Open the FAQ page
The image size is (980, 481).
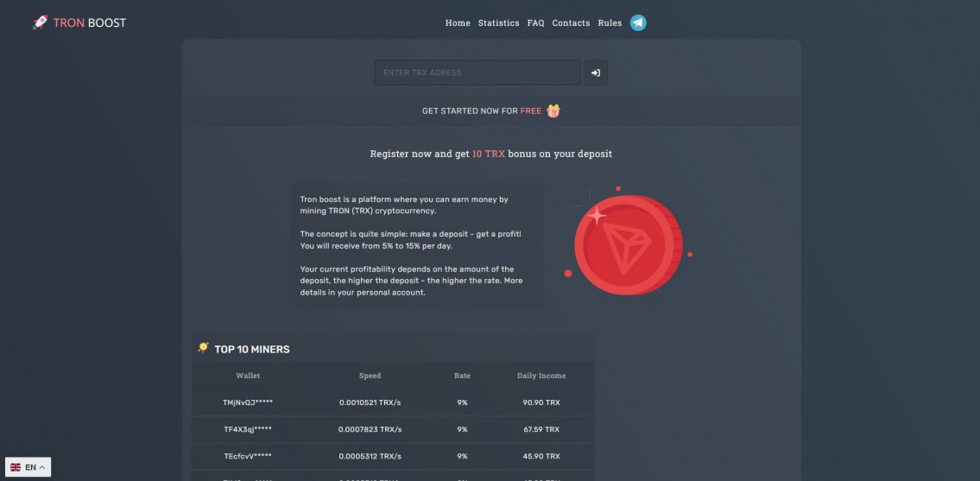[x=535, y=23]
